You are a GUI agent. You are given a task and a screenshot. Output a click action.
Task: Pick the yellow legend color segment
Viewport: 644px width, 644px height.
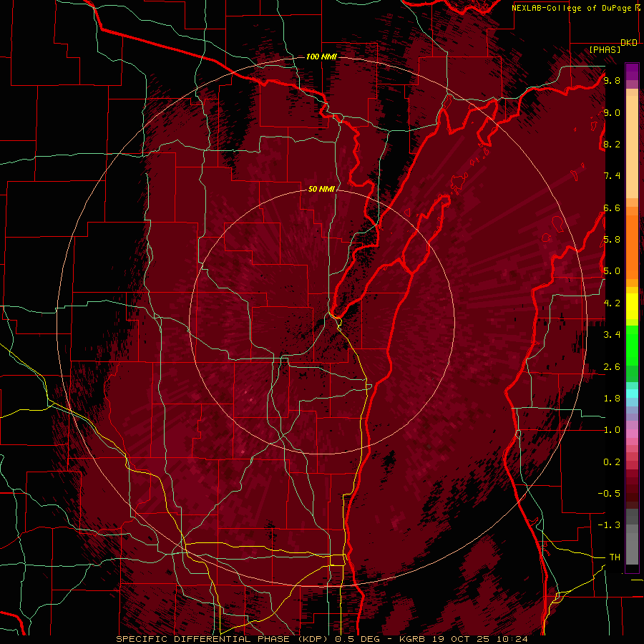click(x=632, y=306)
